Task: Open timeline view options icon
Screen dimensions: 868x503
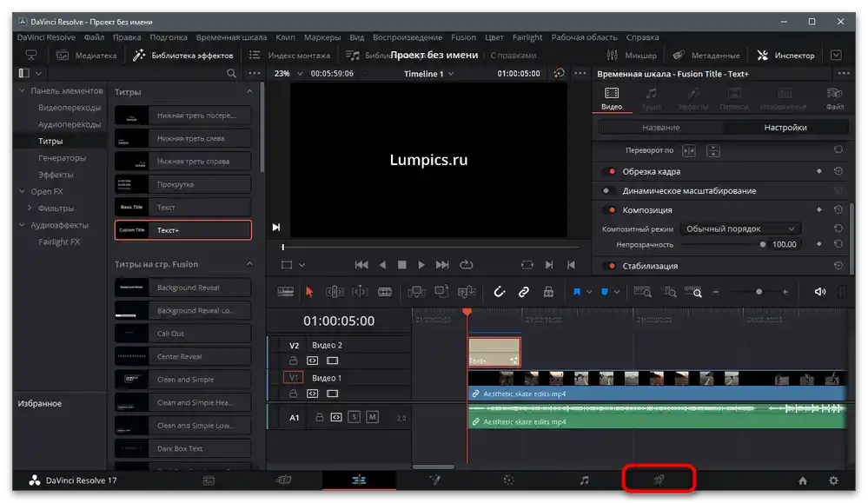Action: pyautogui.click(x=286, y=292)
